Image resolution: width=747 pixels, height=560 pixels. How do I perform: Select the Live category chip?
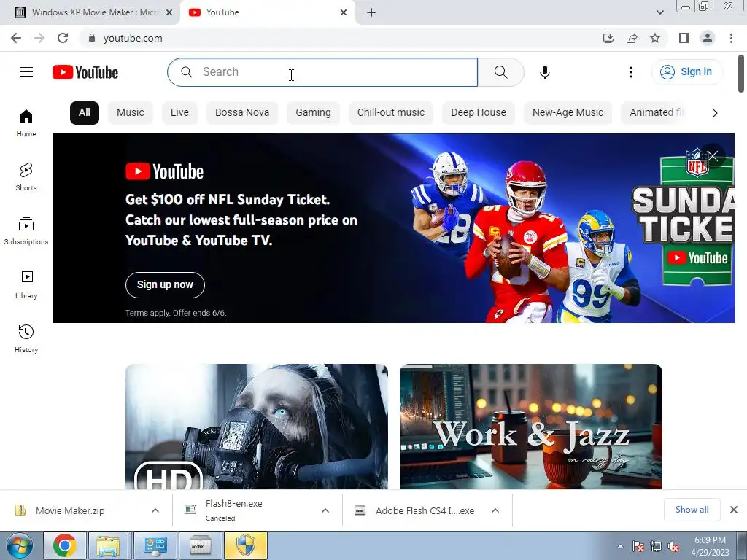[179, 113]
